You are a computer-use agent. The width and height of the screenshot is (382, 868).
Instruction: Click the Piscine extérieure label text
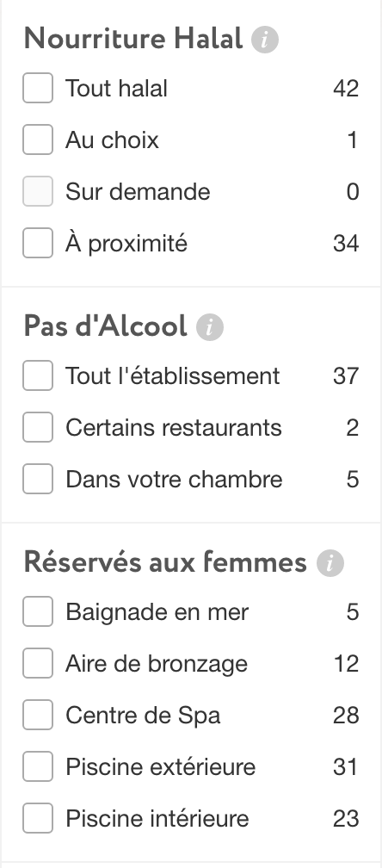161,767
